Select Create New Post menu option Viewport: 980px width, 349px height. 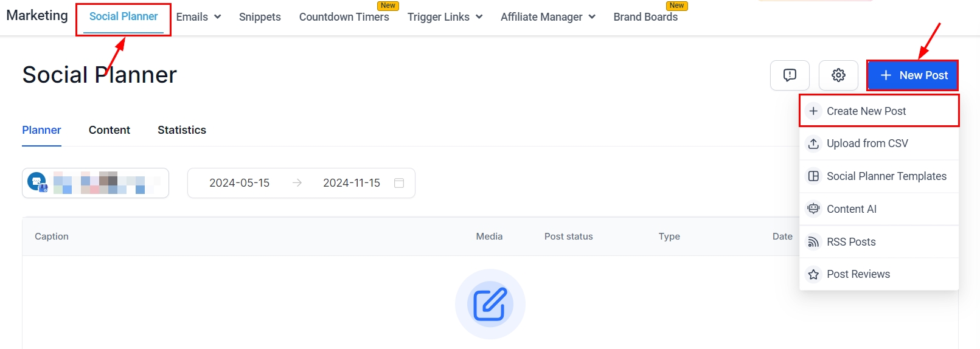coord(866,111)
